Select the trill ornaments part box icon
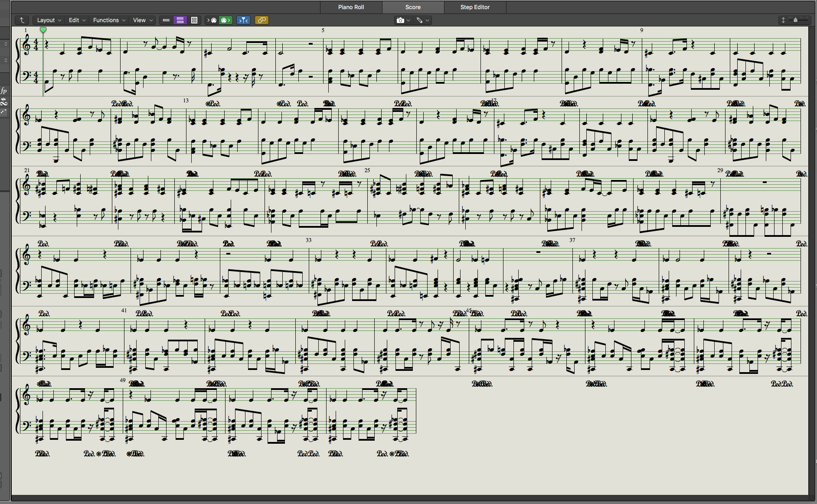Screen dimensions: 817x504 tap(4, 102)
